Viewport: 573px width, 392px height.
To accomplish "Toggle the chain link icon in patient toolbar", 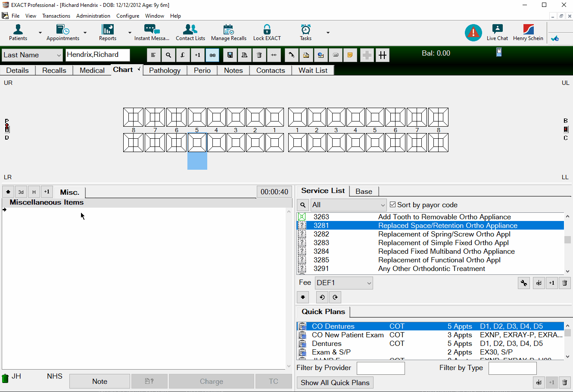I will [212, 55].
